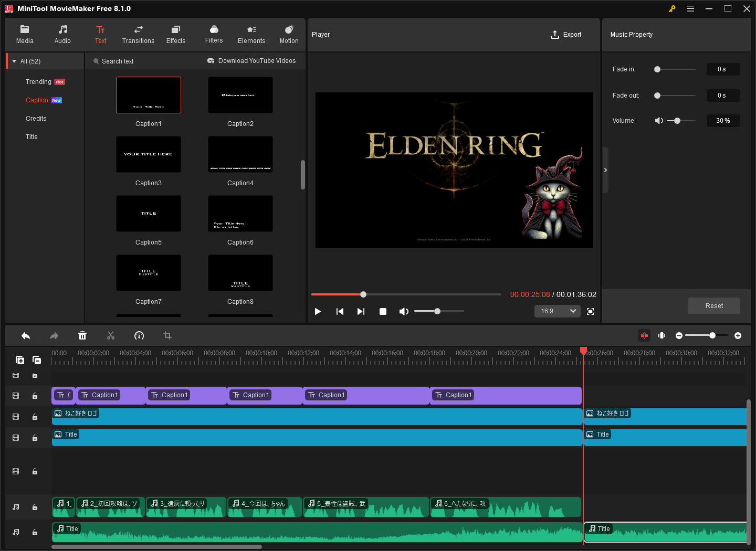
Task: Toggle the timeline snapping magnet icon
Action: point(644,335)
